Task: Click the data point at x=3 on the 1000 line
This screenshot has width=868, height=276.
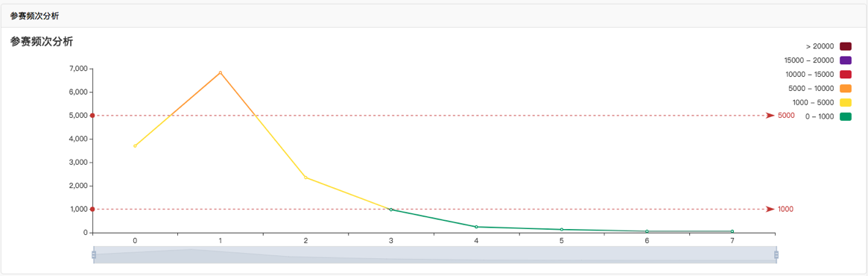Action: (x=391, y=210)
